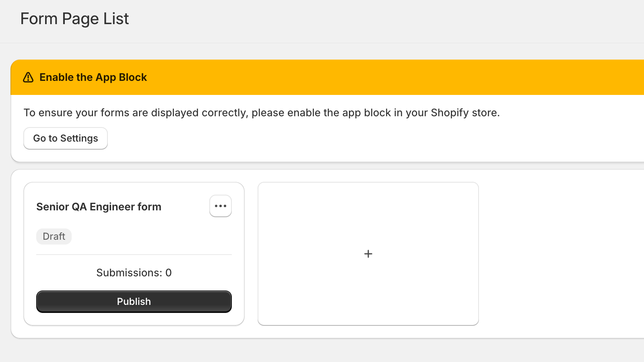Click blank space right of Draft badge
The width and height of the screenshot is (644, 362).
pos(153,237)
